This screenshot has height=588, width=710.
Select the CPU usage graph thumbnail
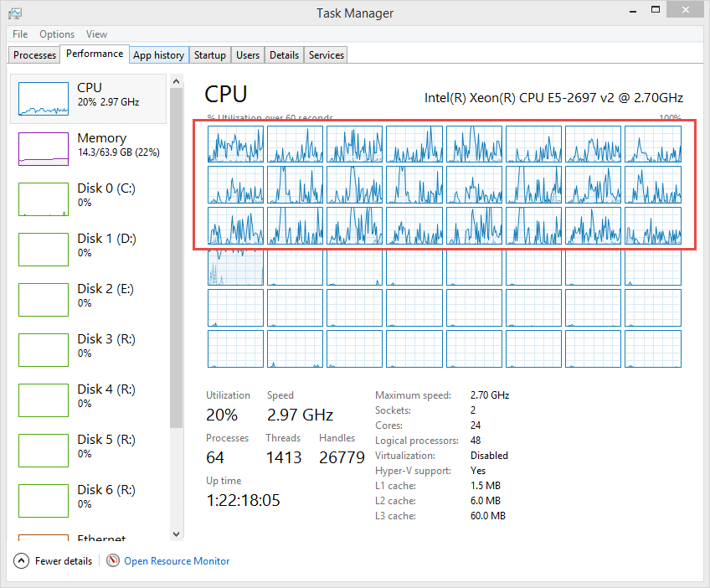(44, 99)
